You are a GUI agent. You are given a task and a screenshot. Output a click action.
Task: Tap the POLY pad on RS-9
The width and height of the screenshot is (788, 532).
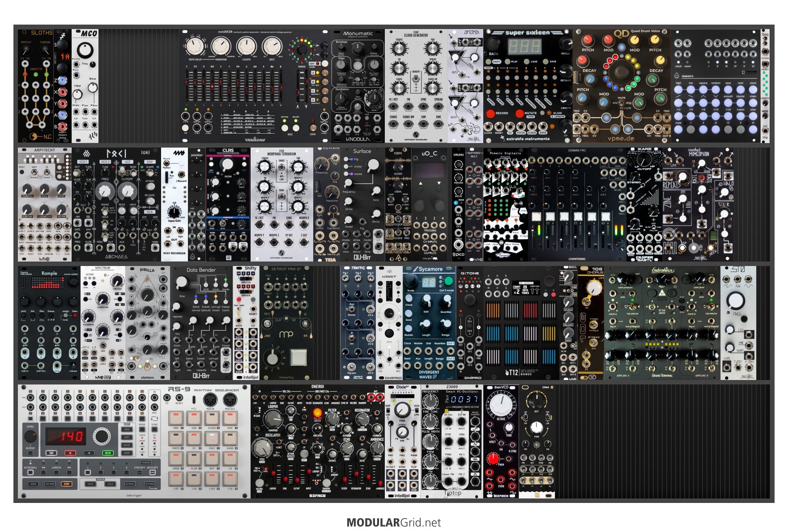pyautogui.click(x=212, y=439)
